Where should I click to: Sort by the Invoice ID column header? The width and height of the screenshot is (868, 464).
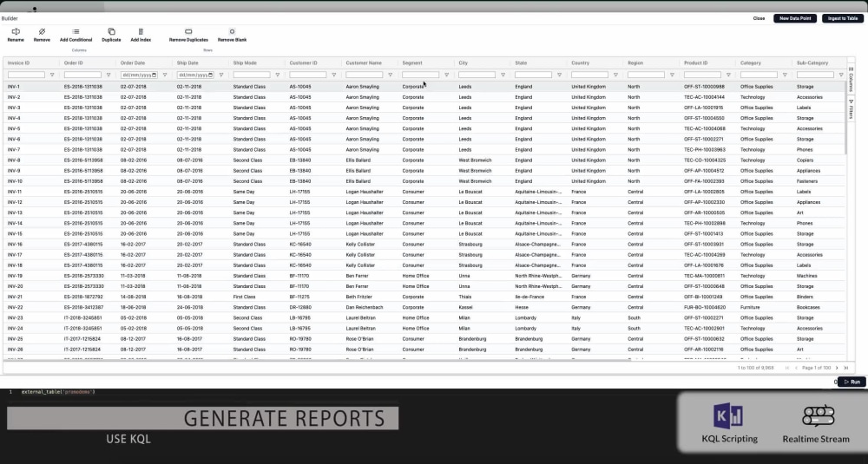tap(19, 63)
